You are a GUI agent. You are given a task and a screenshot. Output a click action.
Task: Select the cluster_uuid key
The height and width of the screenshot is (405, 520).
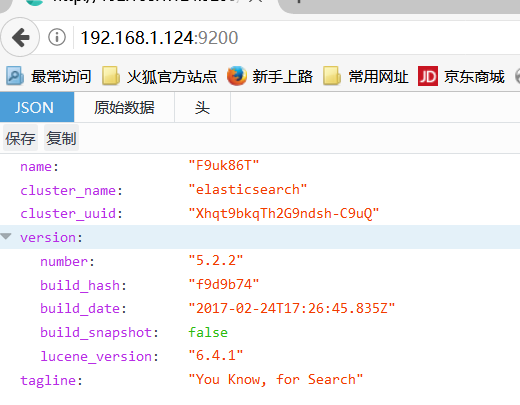71,213
